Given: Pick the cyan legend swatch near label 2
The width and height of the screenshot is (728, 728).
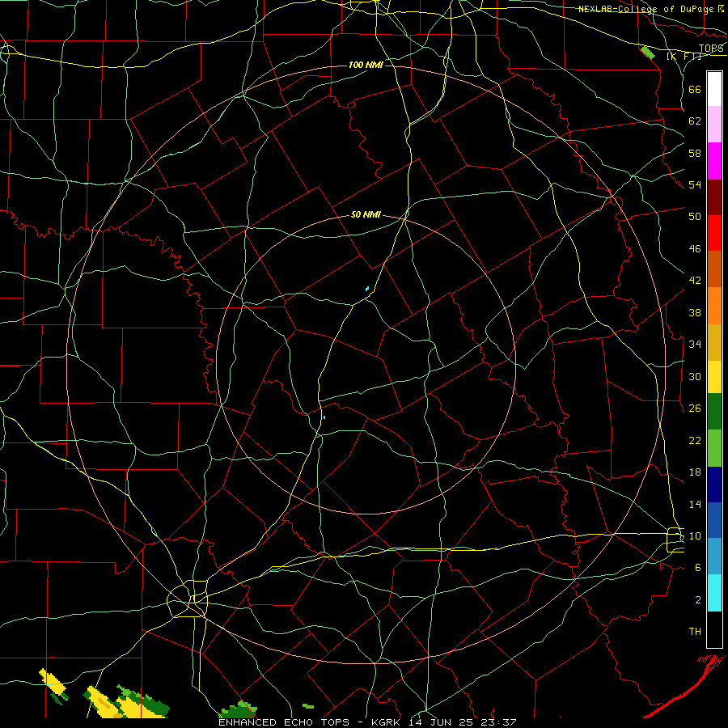Looking at the screenshot, I should point(714,593).
